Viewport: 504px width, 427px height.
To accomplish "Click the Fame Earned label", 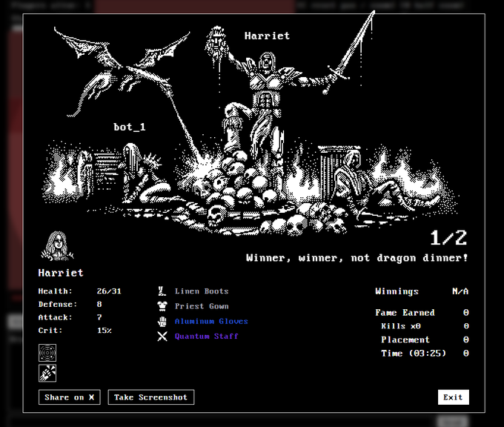I will click(x=405, y=313).
